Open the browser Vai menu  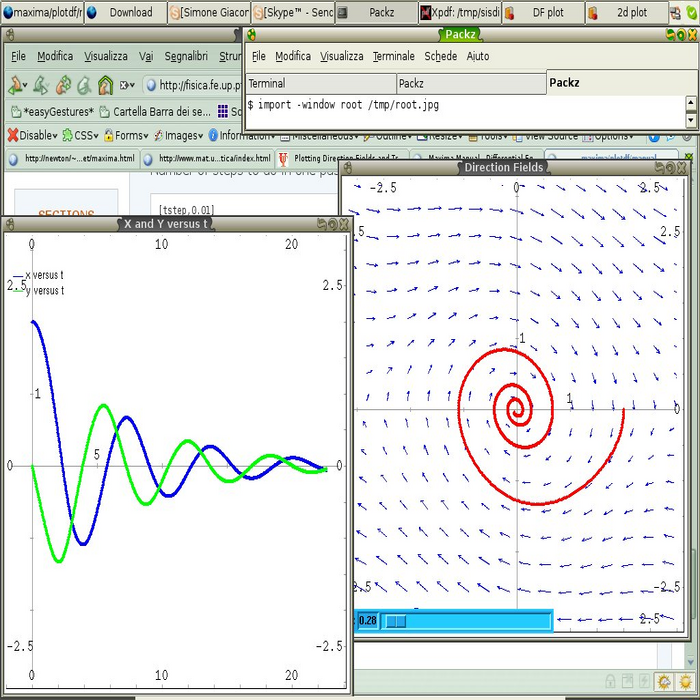(x=146, y=56)
